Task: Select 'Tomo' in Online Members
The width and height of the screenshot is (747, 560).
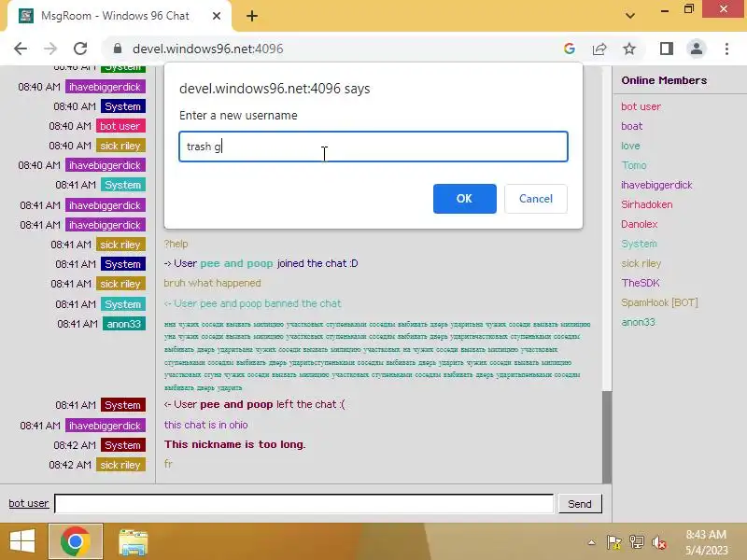Action: (x=634, y=165)
